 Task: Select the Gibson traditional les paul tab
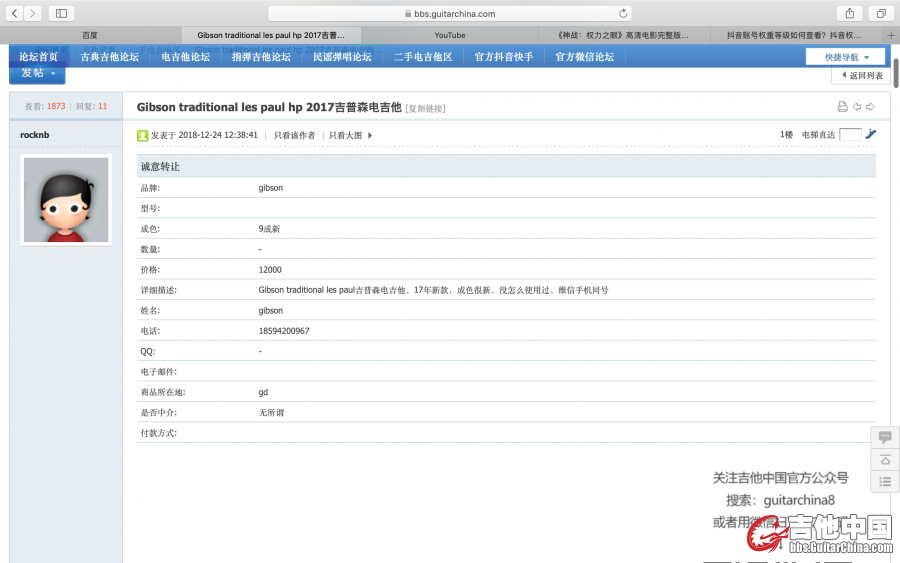[271, 35]
